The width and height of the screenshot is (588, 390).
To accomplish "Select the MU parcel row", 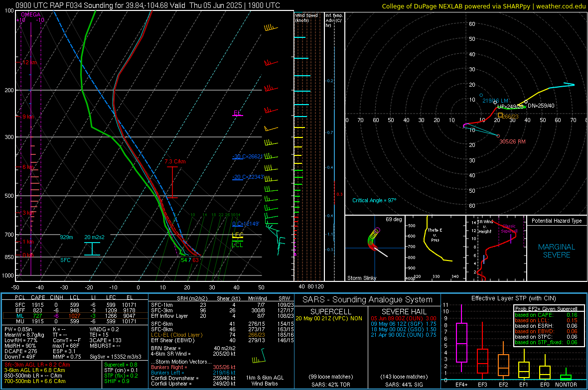I will point(75,321).
